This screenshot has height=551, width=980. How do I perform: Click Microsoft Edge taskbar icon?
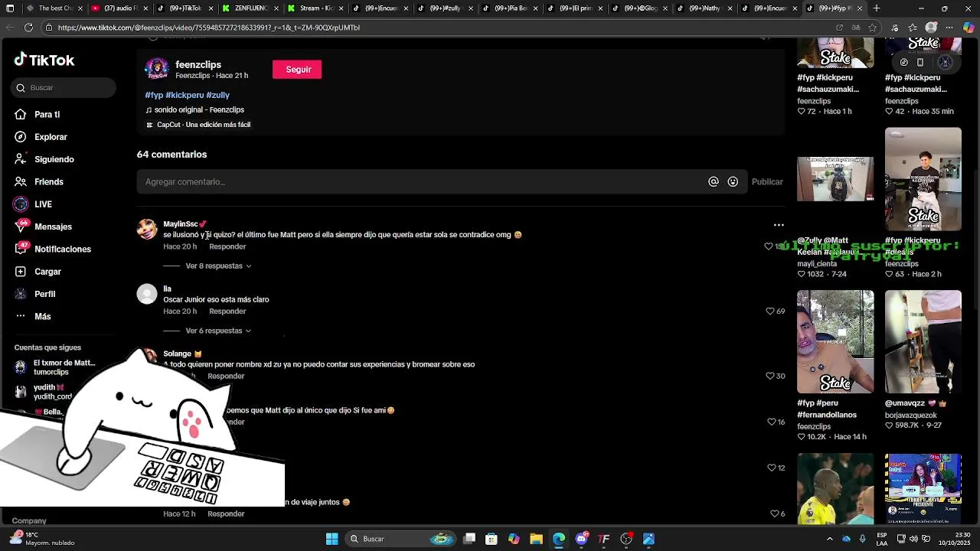click(559, 539)
